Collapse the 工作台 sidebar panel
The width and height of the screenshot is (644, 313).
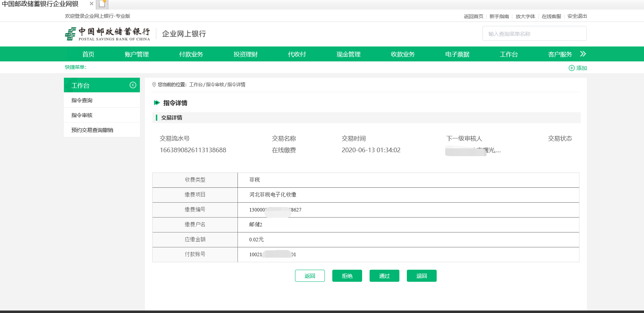[133, 85]
